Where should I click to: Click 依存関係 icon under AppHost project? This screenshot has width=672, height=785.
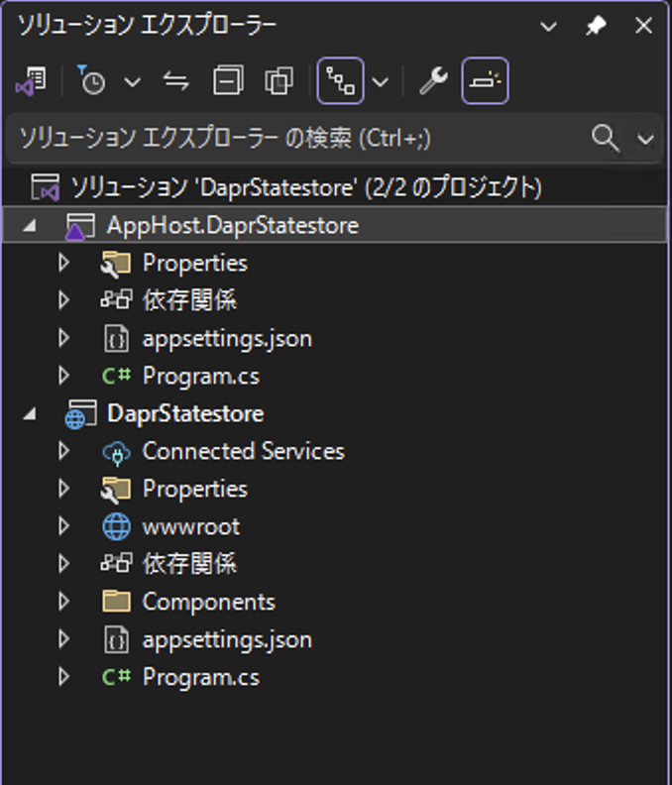(116, 300)
